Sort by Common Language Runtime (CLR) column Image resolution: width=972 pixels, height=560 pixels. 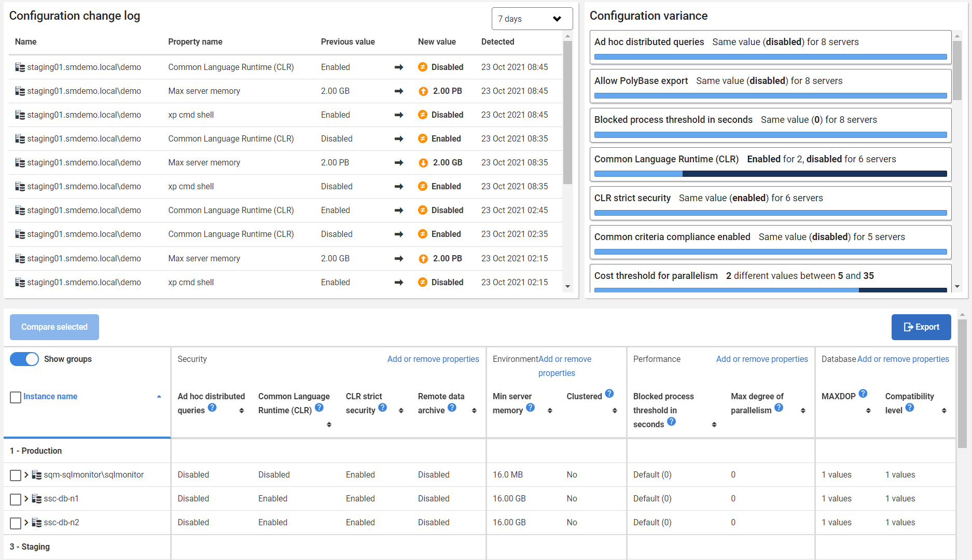[x=329, y=425]
